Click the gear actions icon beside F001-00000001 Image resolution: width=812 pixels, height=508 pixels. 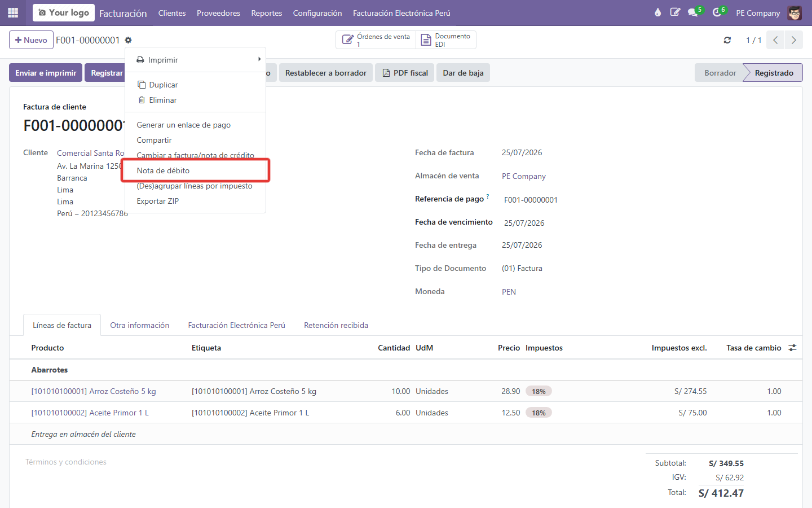[x=128, y=40]
